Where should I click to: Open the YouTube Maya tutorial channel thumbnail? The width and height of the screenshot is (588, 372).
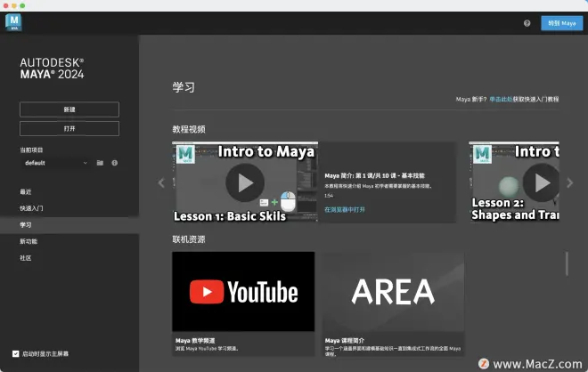click(243, 292)
